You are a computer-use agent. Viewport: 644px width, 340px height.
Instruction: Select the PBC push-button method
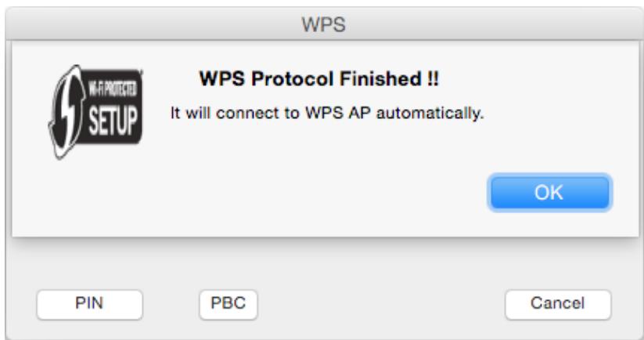(x=228, y=304)
